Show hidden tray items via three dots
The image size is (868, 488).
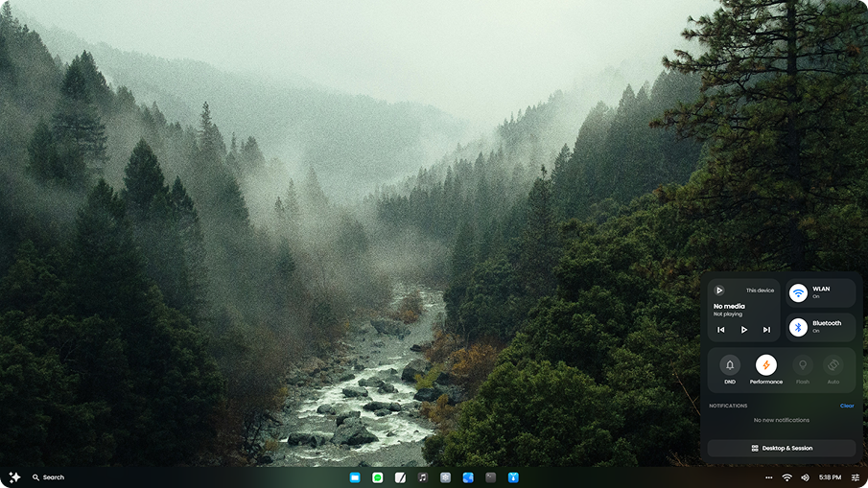(x=769, y=477)
